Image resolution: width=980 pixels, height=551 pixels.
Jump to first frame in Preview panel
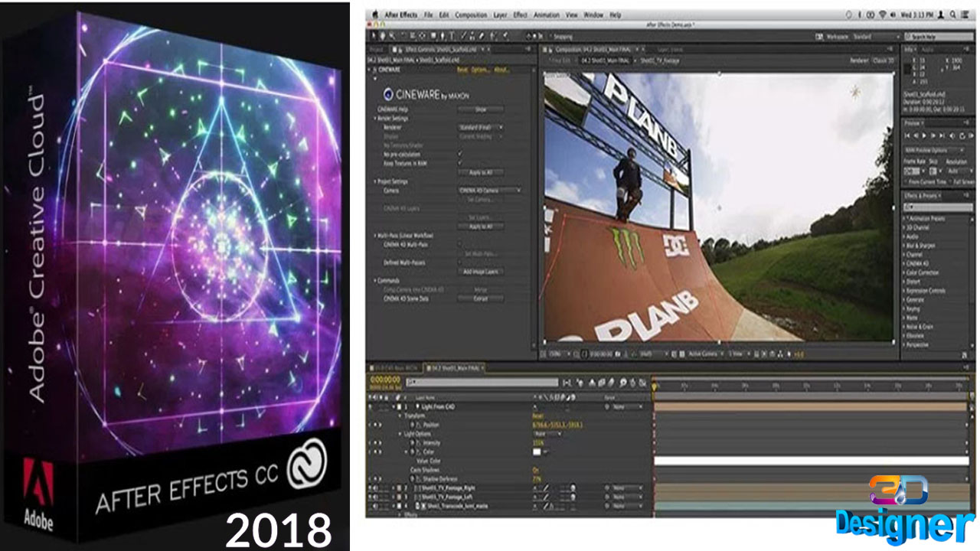906,135
